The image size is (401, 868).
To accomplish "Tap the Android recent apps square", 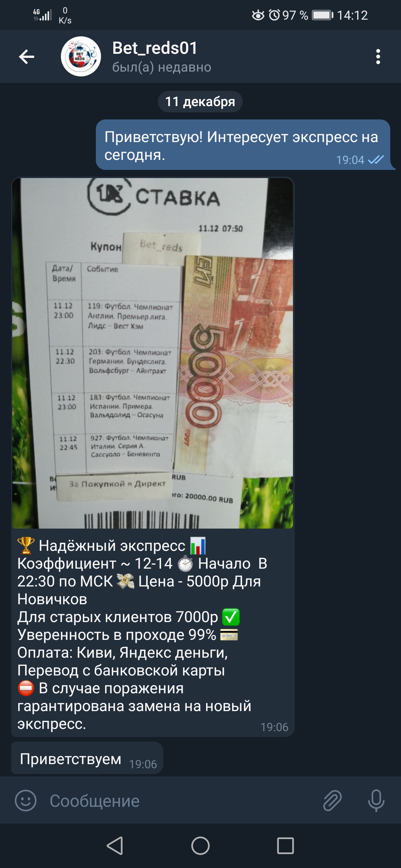I will pos(286,846).
